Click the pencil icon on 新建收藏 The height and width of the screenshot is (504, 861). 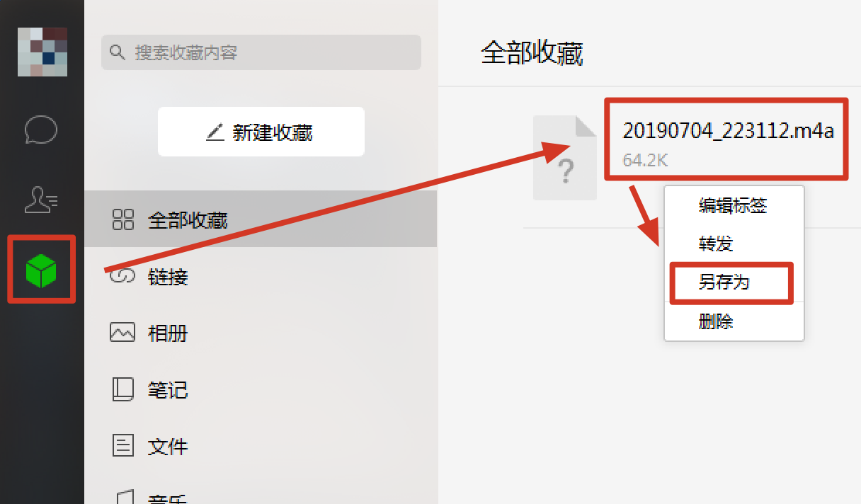215,132
